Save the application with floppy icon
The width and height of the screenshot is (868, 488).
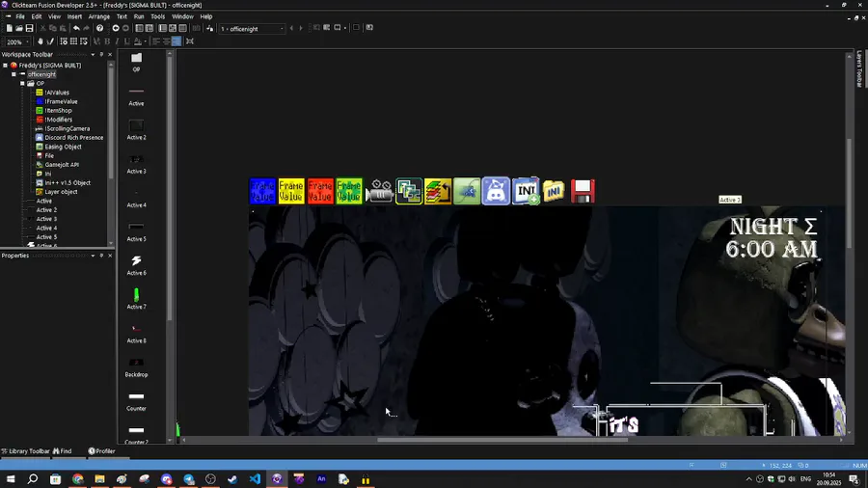coord(29,28)
